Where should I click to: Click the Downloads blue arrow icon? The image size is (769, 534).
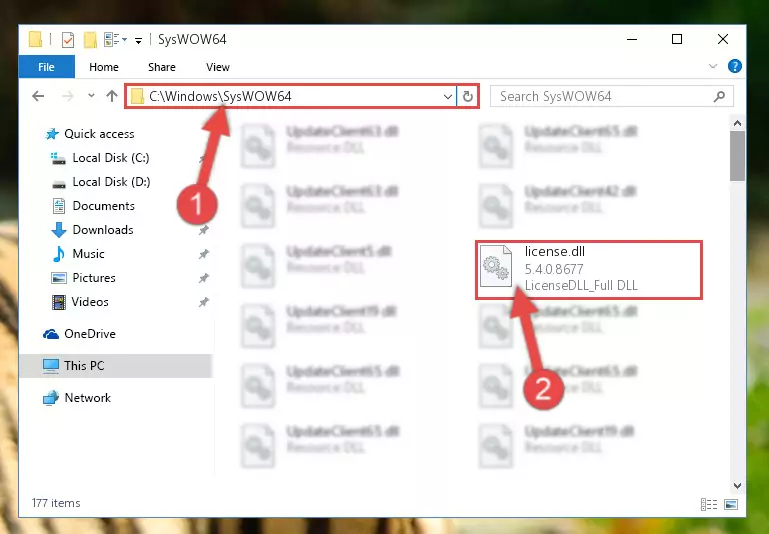pos(58,230)
